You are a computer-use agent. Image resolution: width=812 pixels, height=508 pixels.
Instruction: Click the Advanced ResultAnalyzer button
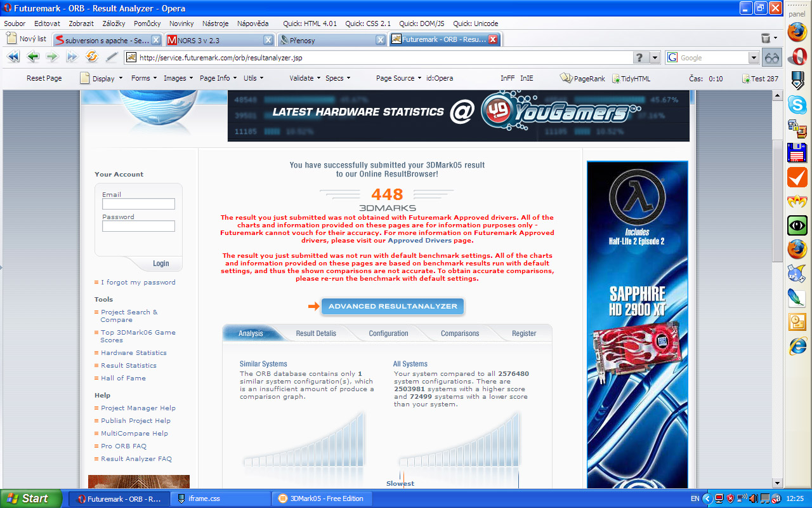click(393, 307)
